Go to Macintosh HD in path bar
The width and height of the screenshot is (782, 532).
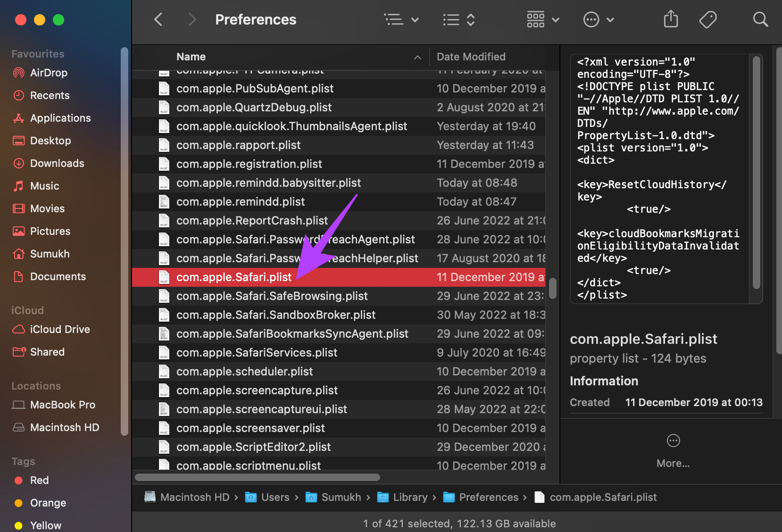click(187, 497)
